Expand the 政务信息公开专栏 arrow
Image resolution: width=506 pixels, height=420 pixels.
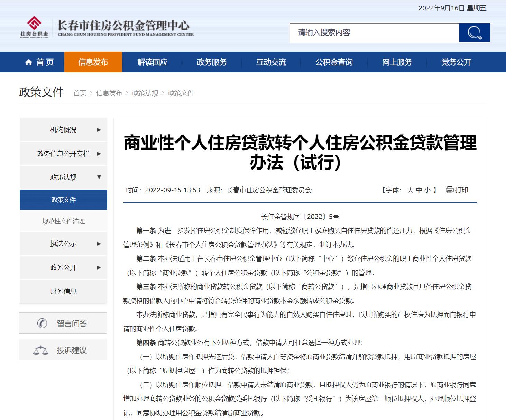tap(99, 154)
